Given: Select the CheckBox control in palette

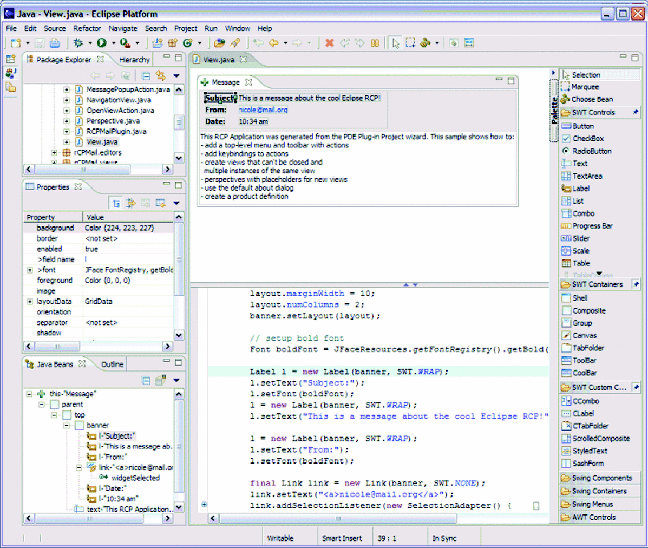Looking at the screenshot, I should [x=587, y=138].
